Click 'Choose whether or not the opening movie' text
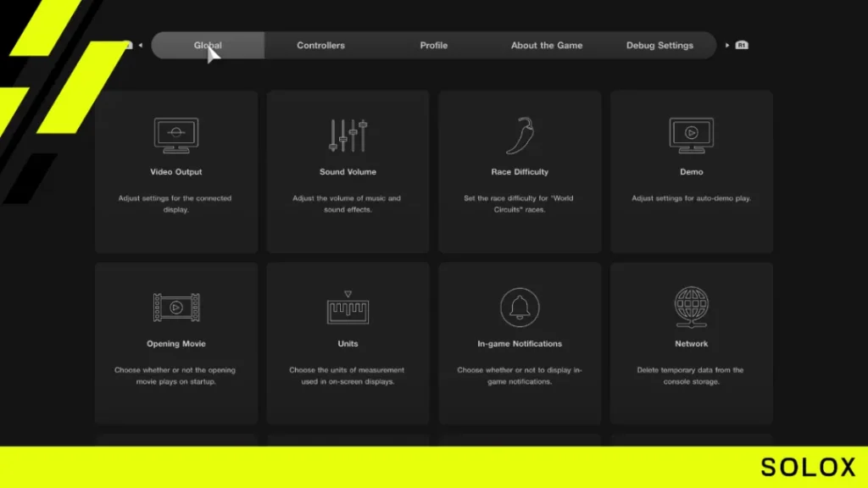This screenshot has width=868, height=488. (x=175, y=375)
